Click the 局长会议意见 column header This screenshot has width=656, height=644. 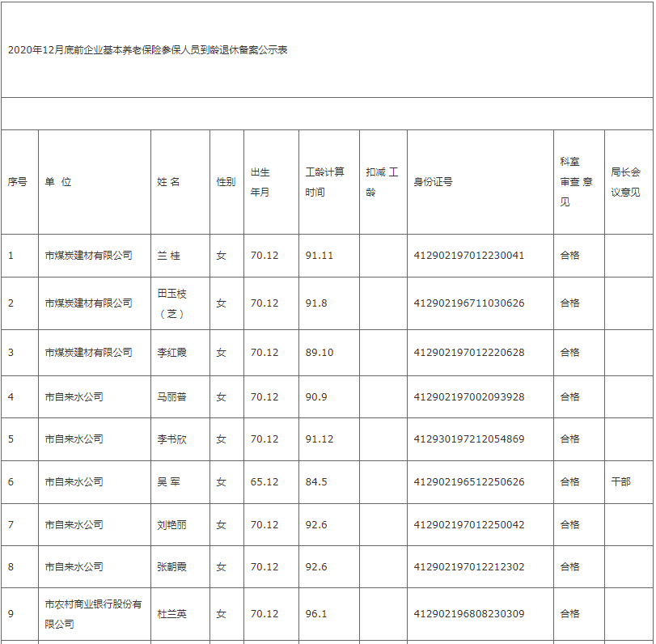pyautogui.click(x=625, y=182)
